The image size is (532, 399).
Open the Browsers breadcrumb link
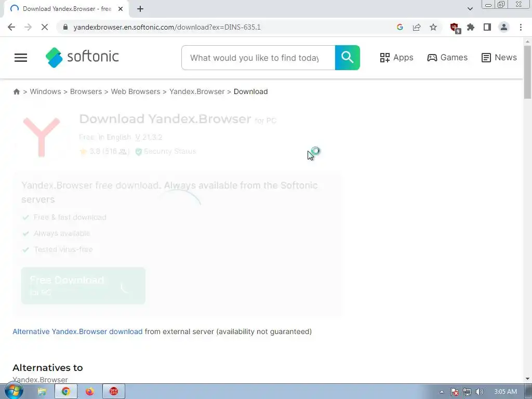(86, 91)
